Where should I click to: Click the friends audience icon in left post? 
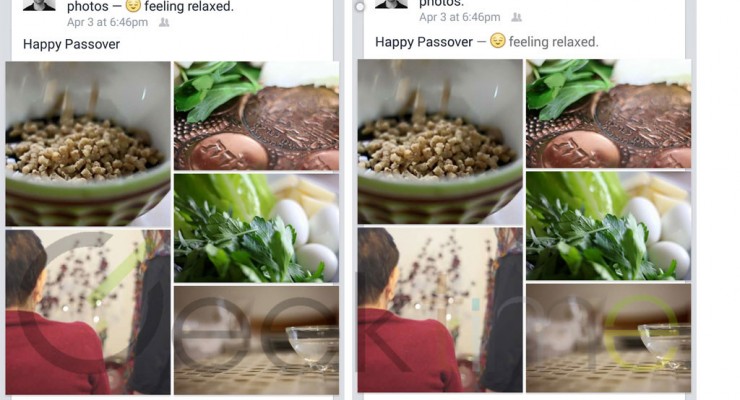[x=164, y=22]
